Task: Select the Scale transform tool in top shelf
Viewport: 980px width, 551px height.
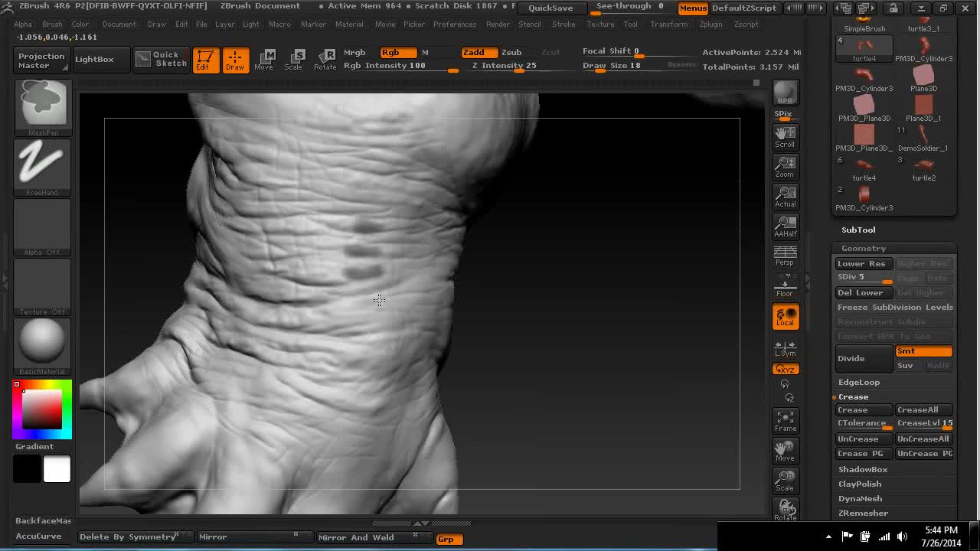Action: click(293, 60)
